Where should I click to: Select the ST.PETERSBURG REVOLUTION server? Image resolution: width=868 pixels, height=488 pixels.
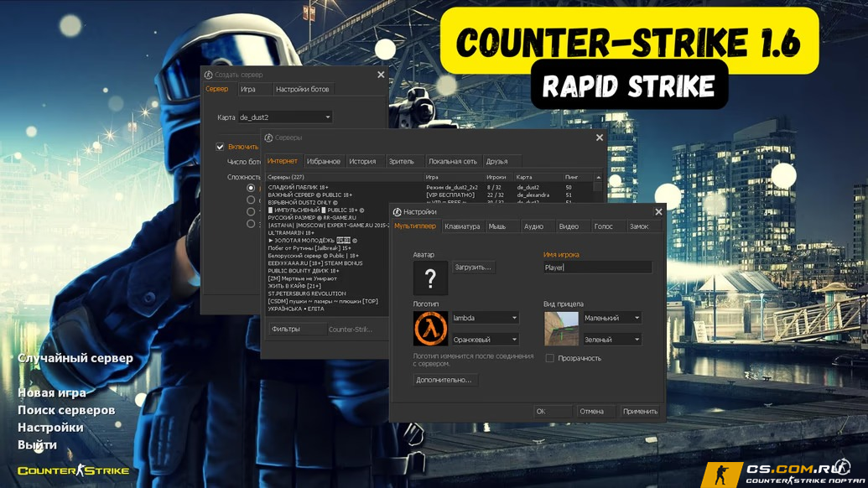pos(328,293)
